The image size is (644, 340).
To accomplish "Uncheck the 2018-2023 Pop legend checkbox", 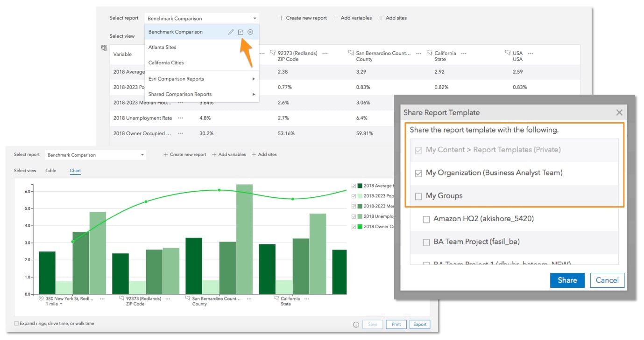I will (353, 196).
